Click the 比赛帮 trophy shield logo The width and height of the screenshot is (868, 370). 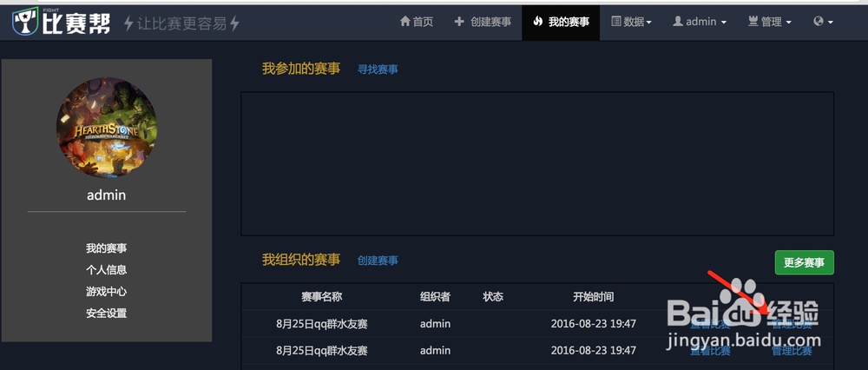[x=25, y=22]
